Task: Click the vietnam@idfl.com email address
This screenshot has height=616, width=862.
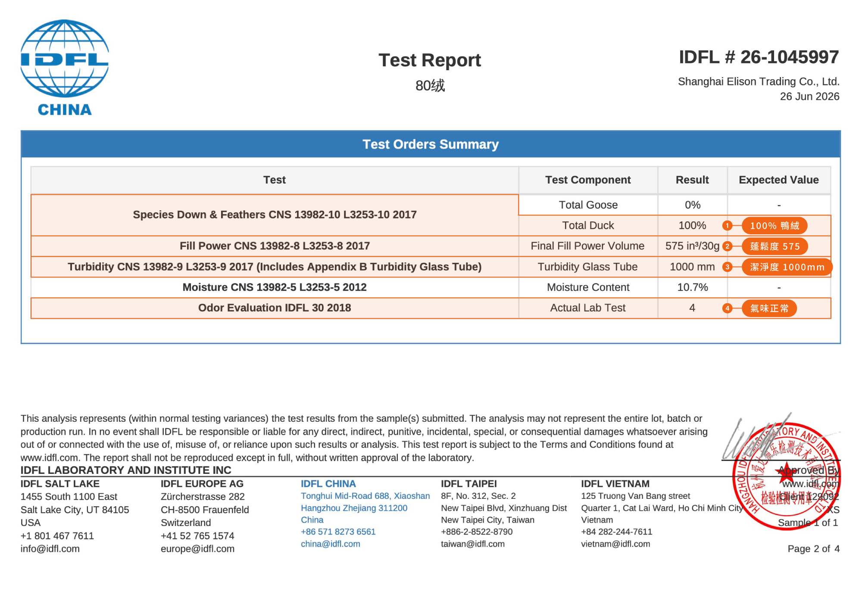Action: [x=615, y=544]
